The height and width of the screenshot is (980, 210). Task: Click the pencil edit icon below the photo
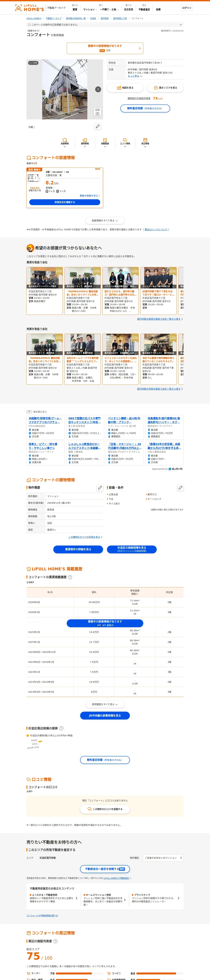pos(98,126)
